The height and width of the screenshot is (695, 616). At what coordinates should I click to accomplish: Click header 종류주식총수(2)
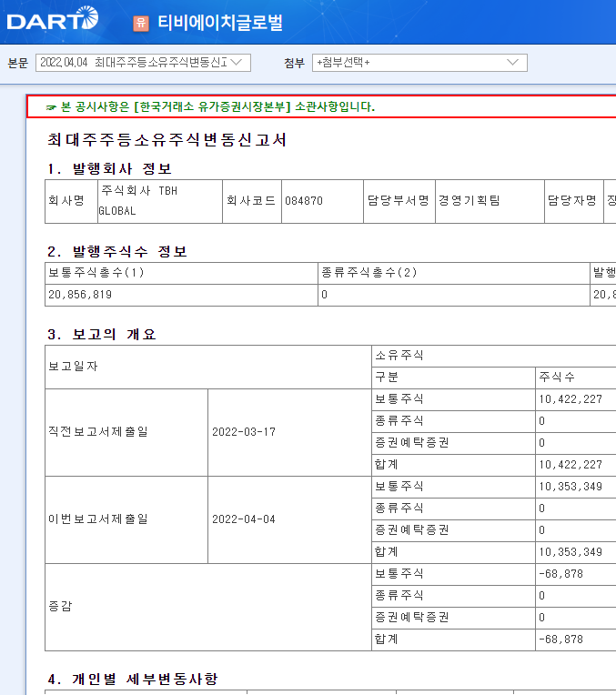click(x=369, y=272)
